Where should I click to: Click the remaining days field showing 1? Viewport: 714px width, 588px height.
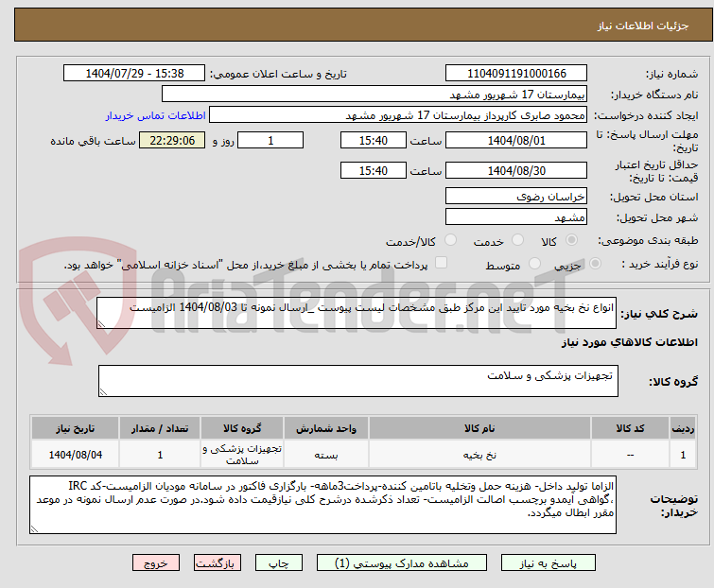pos(270,140)
